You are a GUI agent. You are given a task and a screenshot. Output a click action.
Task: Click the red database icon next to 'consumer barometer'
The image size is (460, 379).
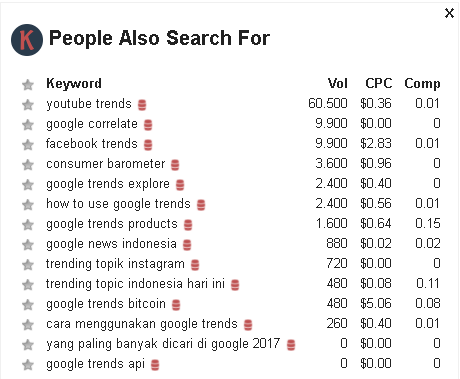175,165
